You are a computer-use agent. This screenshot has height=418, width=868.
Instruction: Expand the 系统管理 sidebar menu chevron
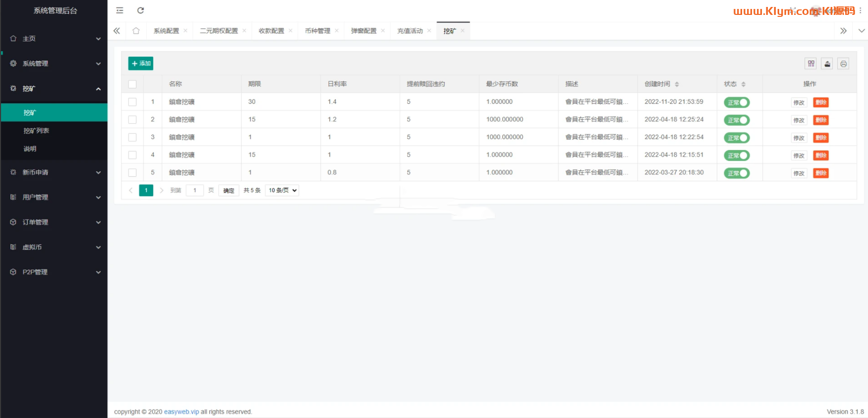tap(98, 64)
